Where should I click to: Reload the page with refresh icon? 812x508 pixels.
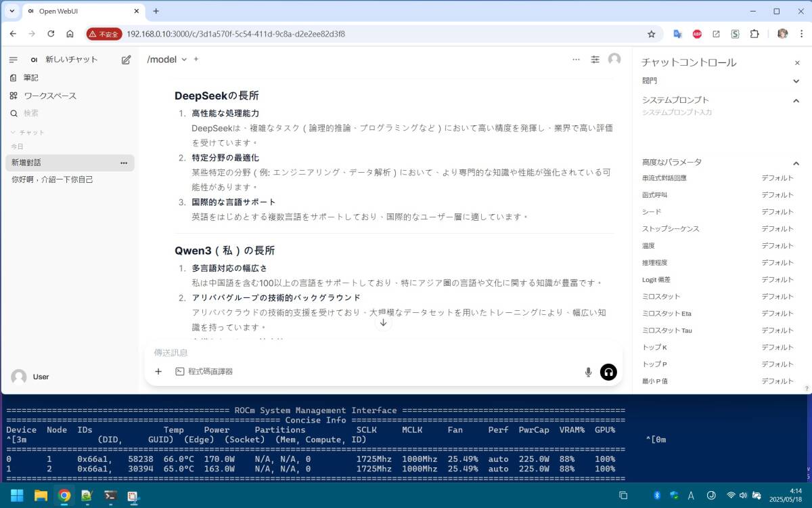coord(51,34)
